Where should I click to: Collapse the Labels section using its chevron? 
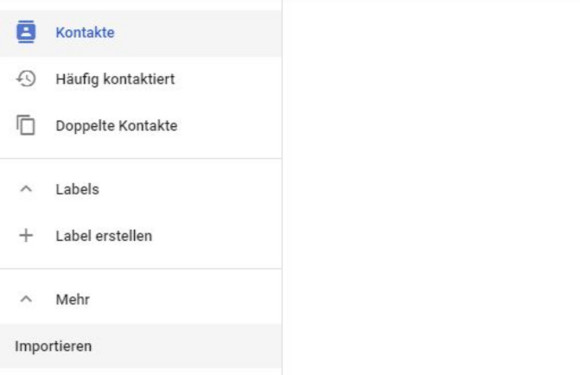(26, 189)
